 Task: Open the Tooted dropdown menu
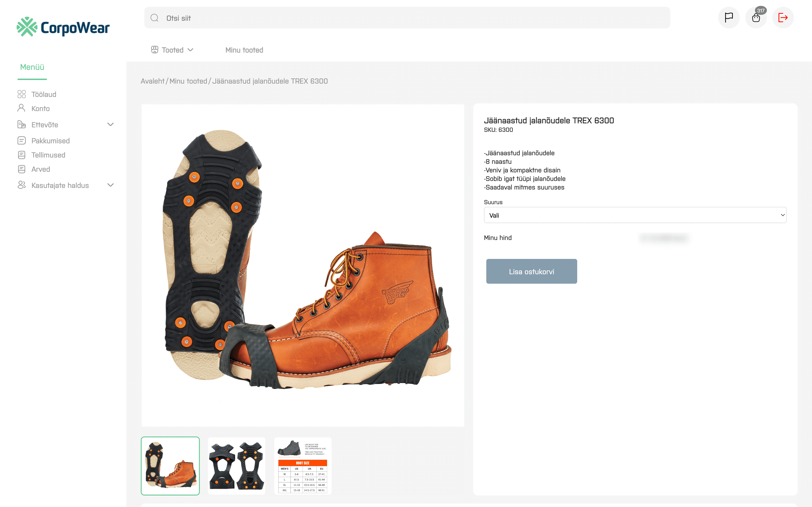pyautogui.click(x=173, y=50)
